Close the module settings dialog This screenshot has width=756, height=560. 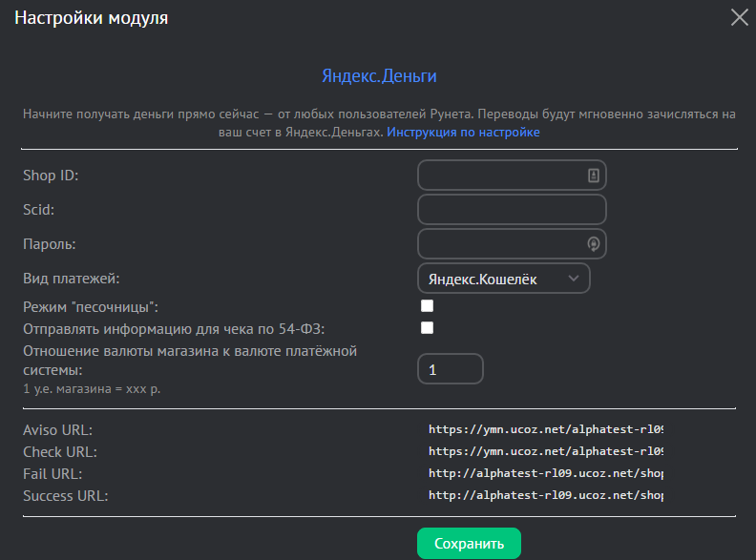(739, 17)
